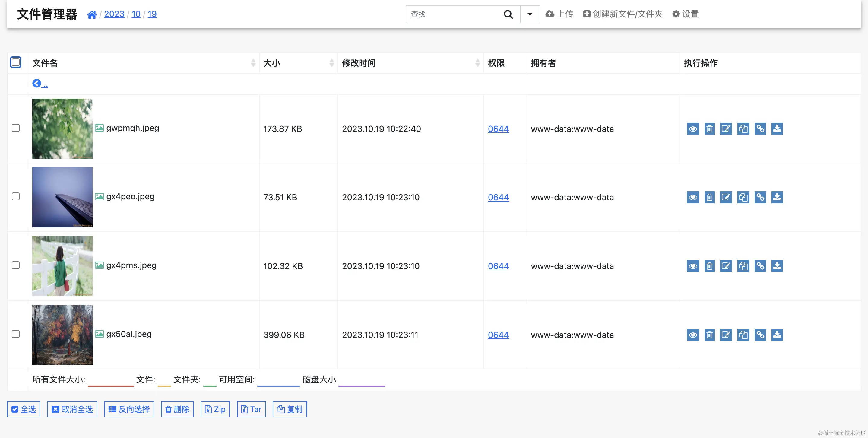
Task: Open the 0644 permission link for gx4pms.jpeg
Action: (498, 266)
